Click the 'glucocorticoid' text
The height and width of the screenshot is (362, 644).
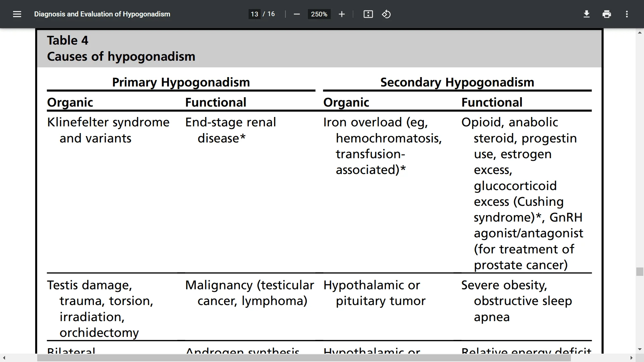(515, 186)
